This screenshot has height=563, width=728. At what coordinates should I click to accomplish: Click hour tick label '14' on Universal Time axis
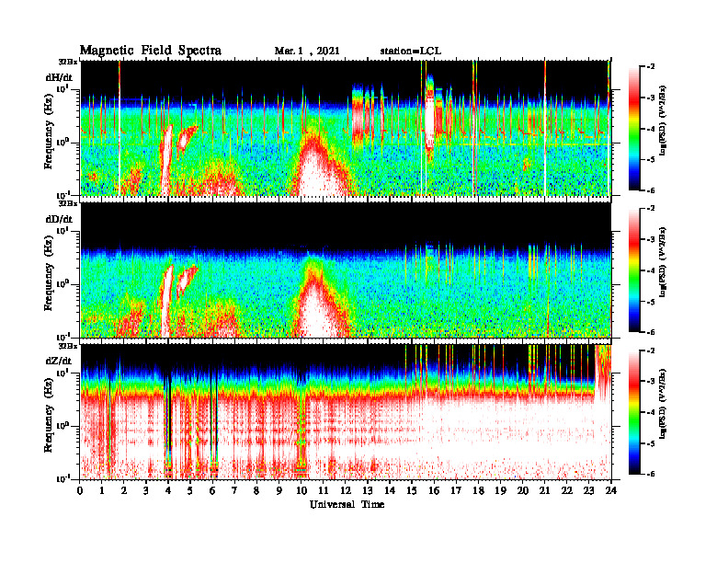point(390,490)
